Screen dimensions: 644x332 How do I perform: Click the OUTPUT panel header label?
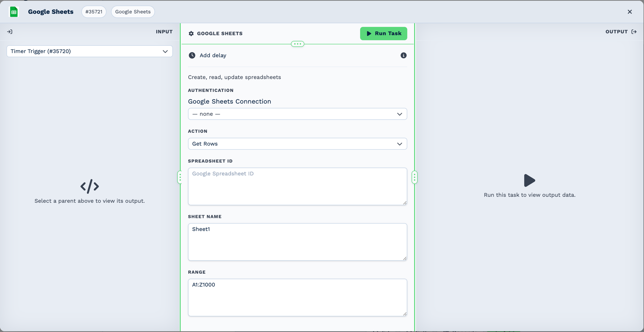tap(617, 32)
